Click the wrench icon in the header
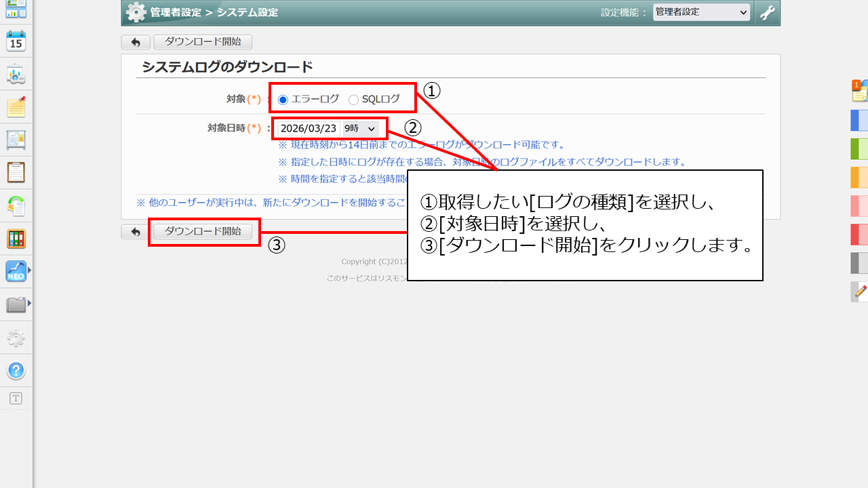Image resolution: width=868 pixels, height=488 pixels. click(x=767, y=12)
